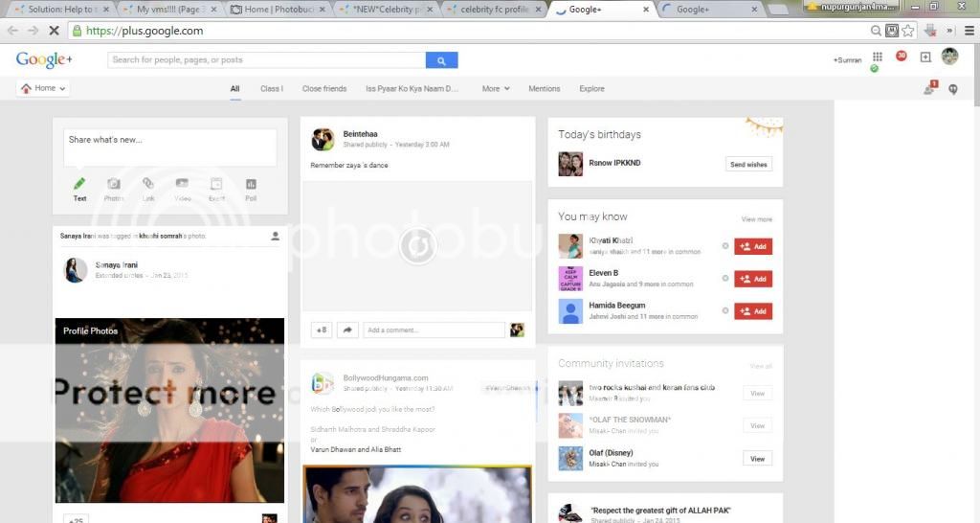Expand the More circles dropdown
This screenshot has height=523, width=980.
(x=495, y=89)
